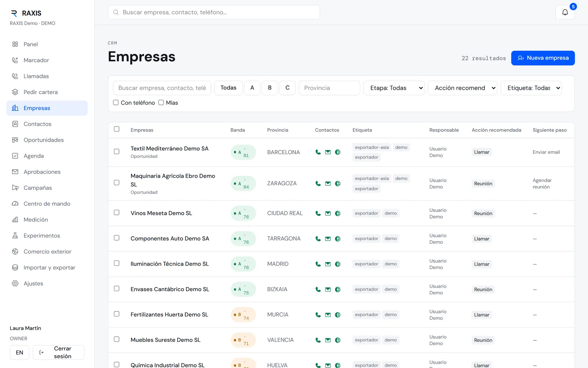Click email icon for Vinos Meseta Demo SL
Screen dimensions: 588x368
pos(328,213)
